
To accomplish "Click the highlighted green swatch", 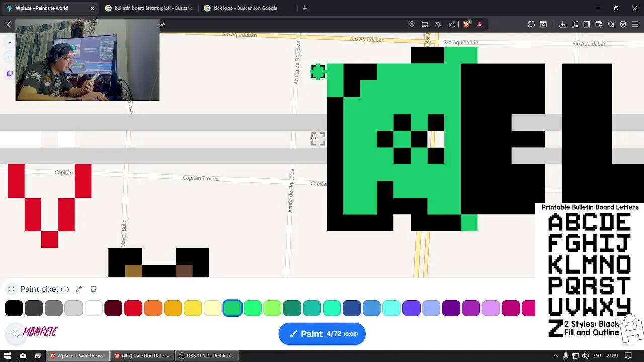I will 232,308.
